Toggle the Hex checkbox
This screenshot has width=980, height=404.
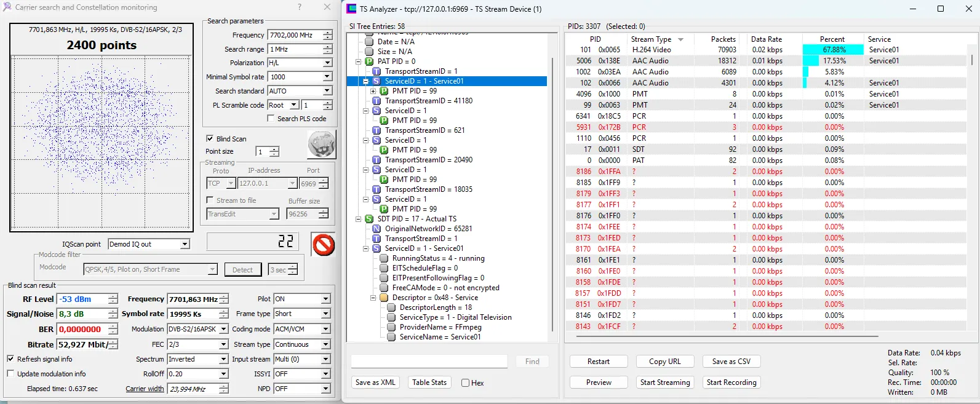tap(466, 382)
